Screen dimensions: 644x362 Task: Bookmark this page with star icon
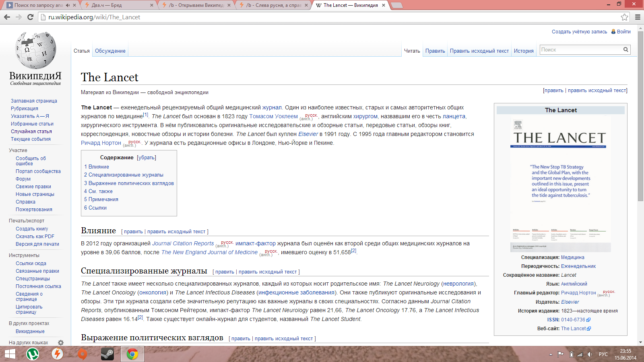coord(624,17)
